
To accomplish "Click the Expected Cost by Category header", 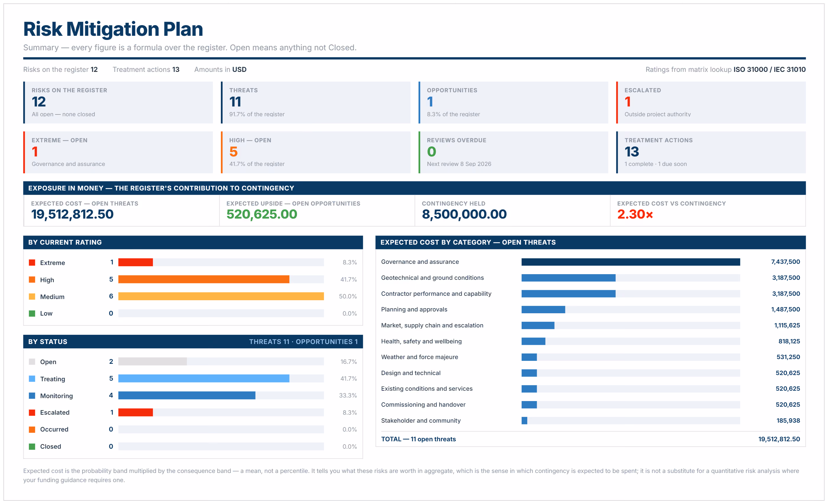I will 591,242.
